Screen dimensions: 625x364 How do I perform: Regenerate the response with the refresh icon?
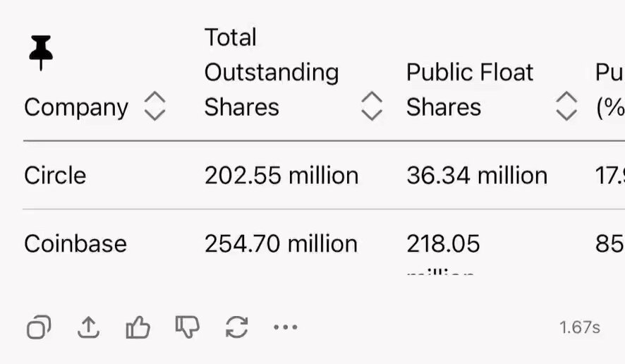237,327
